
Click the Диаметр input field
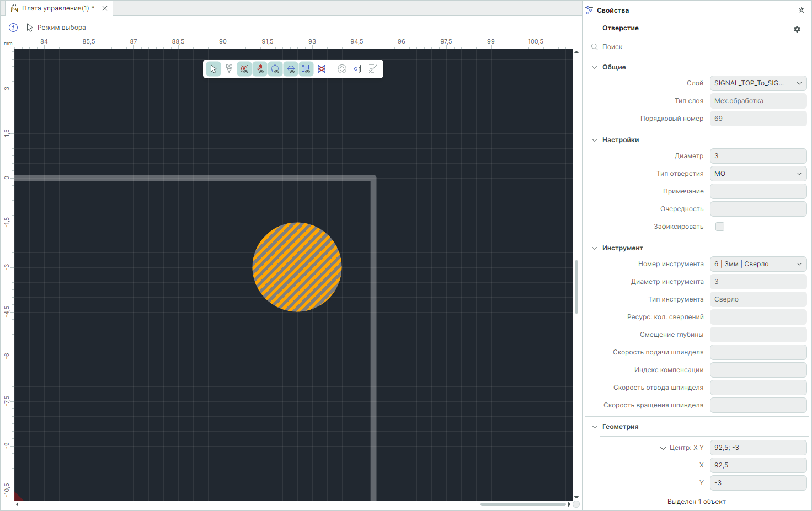tap(758, 156)
